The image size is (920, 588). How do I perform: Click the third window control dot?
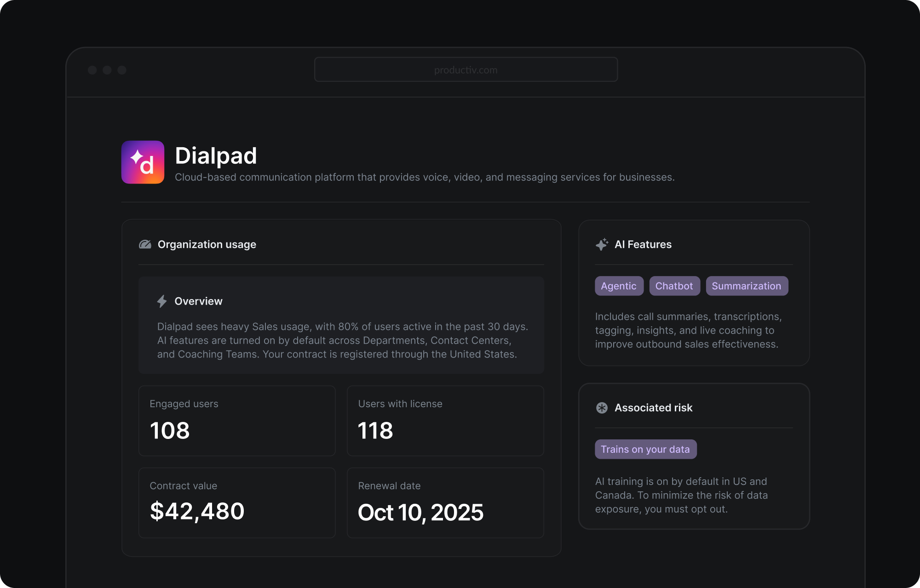click(122, 70)
